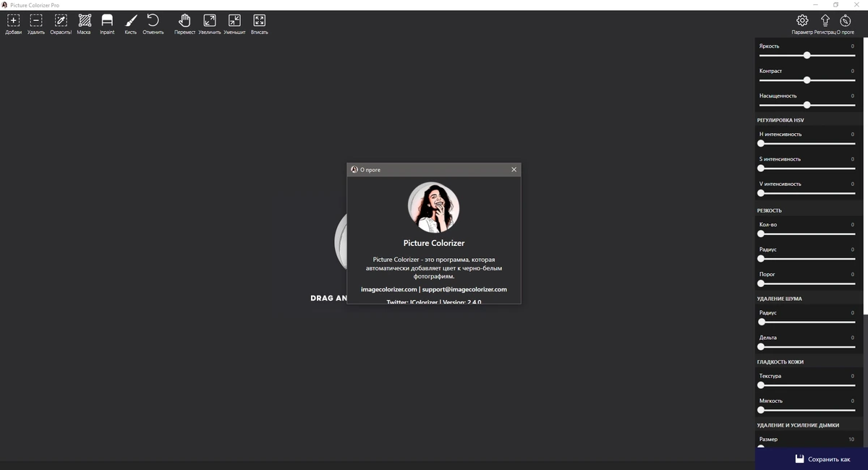Image resolution: width=868 pixels, height=470 pixels.
Task: Activate the Переместить hand tool
Action: 184,24
